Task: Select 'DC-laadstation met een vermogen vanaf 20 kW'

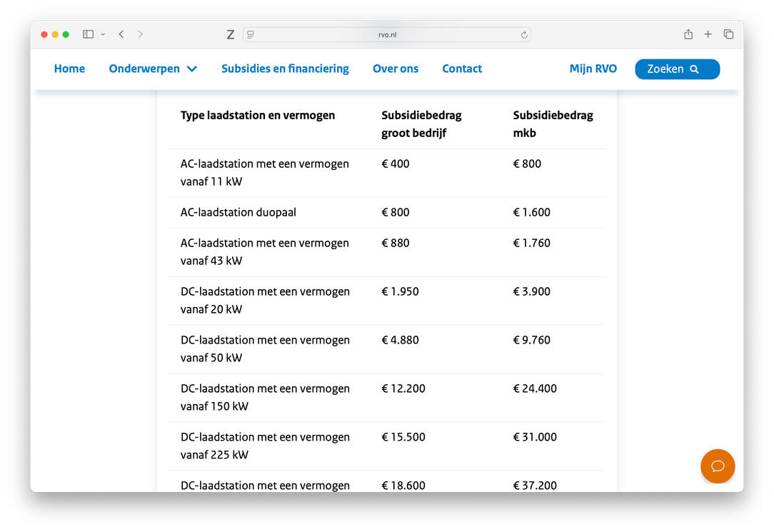Action: pyautogui.click(x=265, y=300)
